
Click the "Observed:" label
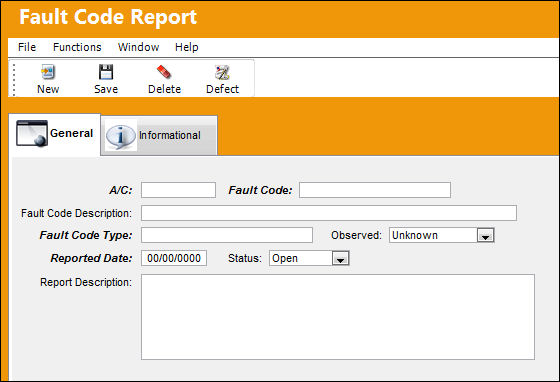356,236
